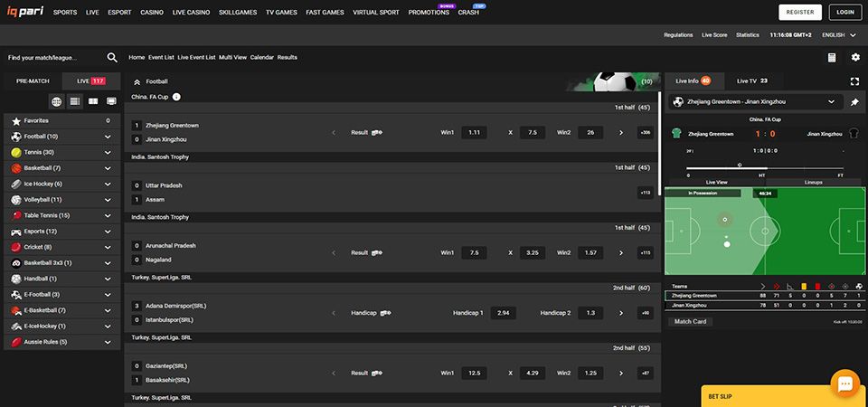Collapse the Football events section

[x=137, y=82]
